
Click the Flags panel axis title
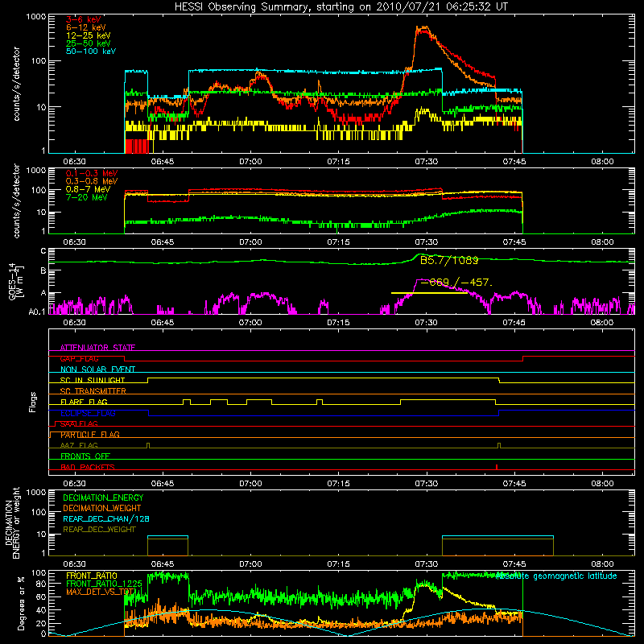tap(33, 402)
